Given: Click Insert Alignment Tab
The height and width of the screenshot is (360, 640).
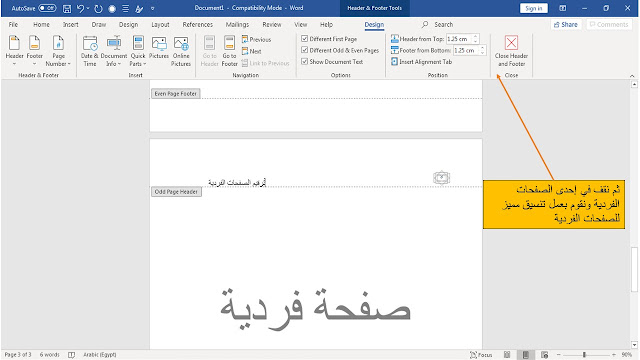Looking at the screenshot, I should pos(421,62).
